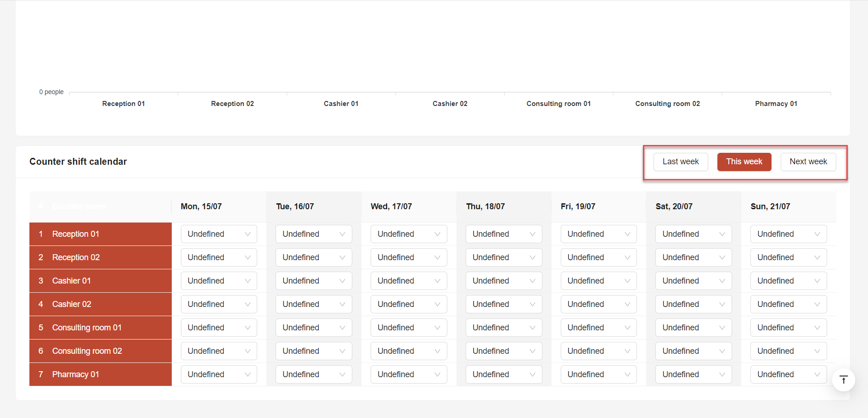The image size is (868, 418).
Task: Expand Consulting room 02 Monday dropdown
Action: pyautogui.click(x=219, y=351)
